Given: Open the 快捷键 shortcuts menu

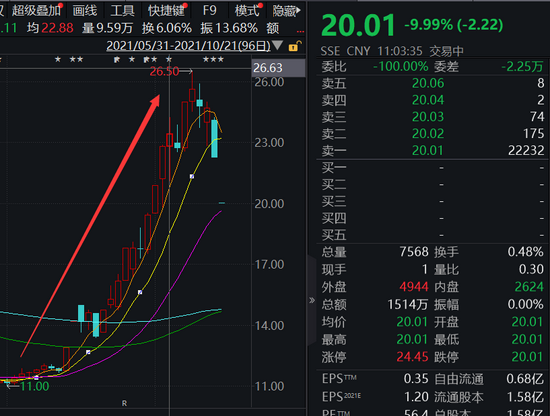Looking at the screenshot, I should point(166,11).
